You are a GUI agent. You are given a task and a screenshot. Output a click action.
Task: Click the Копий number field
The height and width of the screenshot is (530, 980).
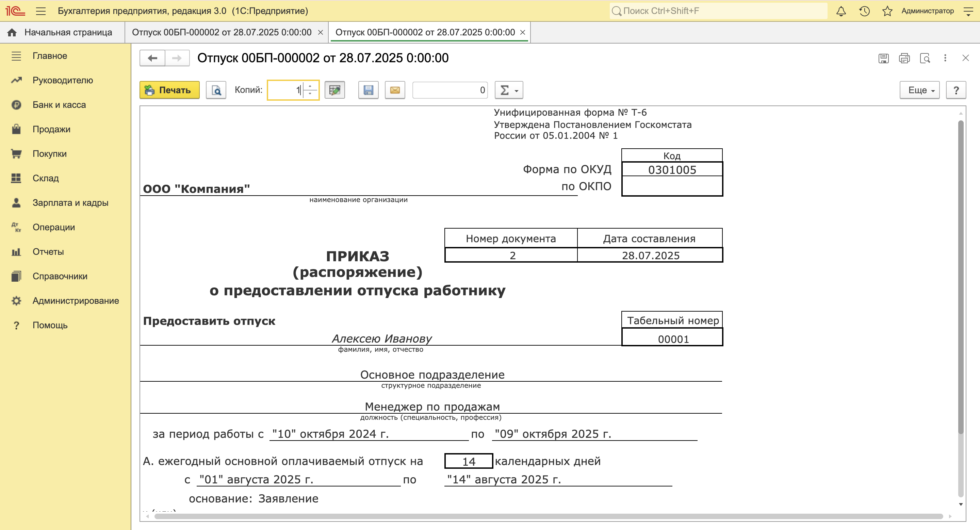285,90
